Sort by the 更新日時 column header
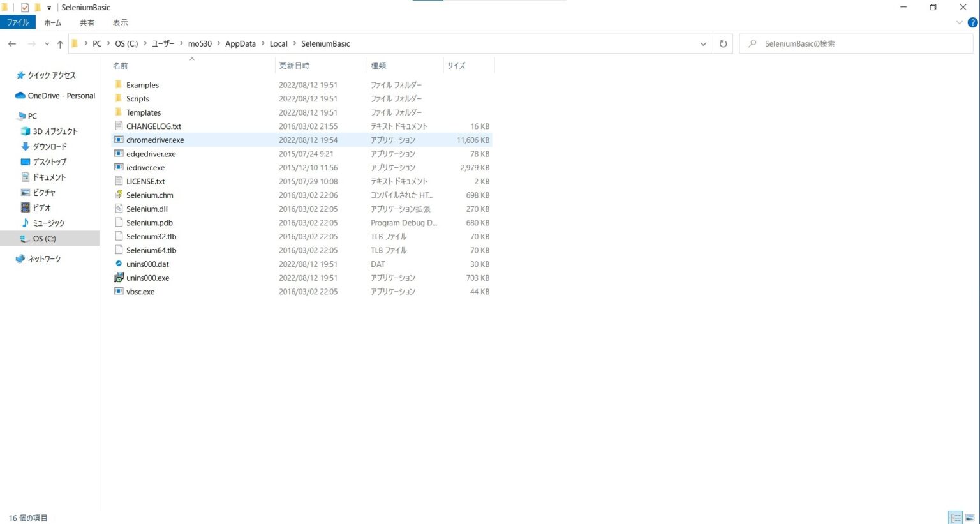 pos(294,65)
